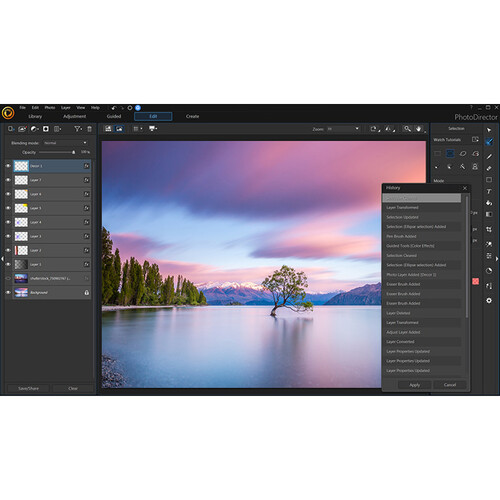Activate the magnifier zoom tool
The height and width of the screenshot is (500, 500).
407,129
